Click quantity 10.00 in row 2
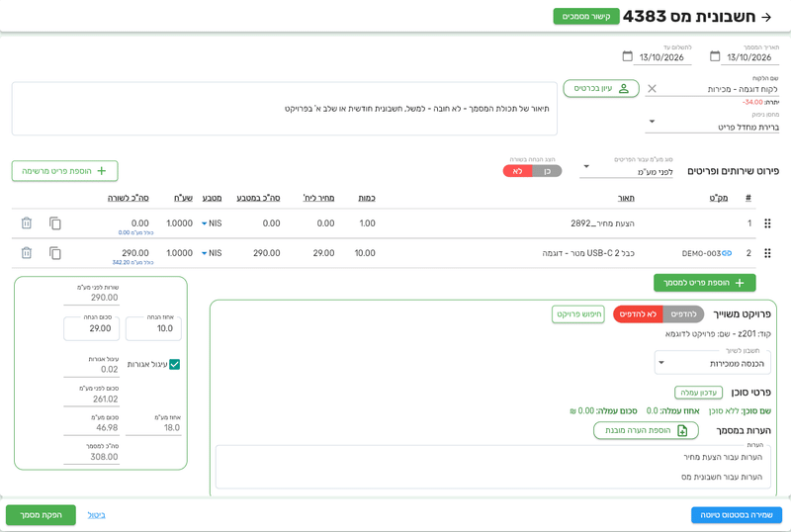Viewport: 791px width, 532px height. (x=365, y=253)
